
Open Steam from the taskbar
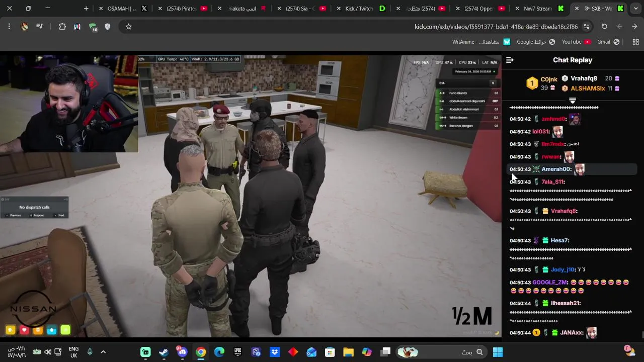pyautogui.click(x=164, y=352)
